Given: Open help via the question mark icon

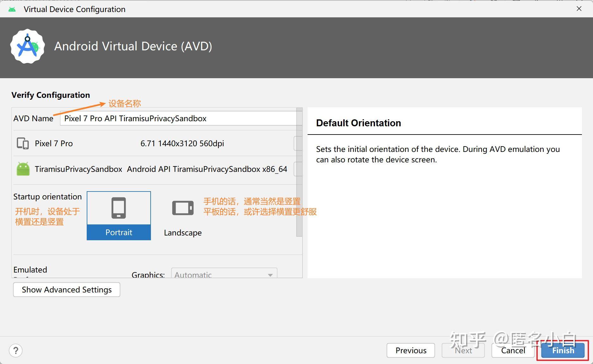Looking at the screenshot, I should [x=16, y=350].
